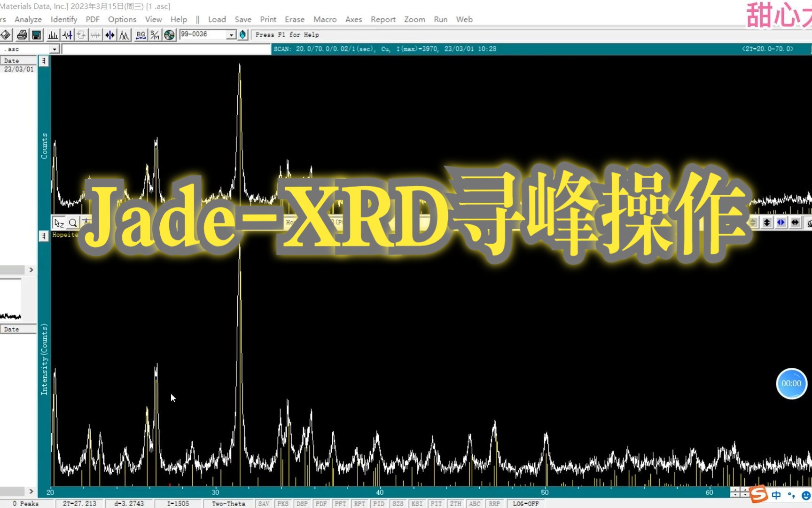
Task: Click the greyed-out waveform icon before the blue arrows icon
Action: [95, 35]
